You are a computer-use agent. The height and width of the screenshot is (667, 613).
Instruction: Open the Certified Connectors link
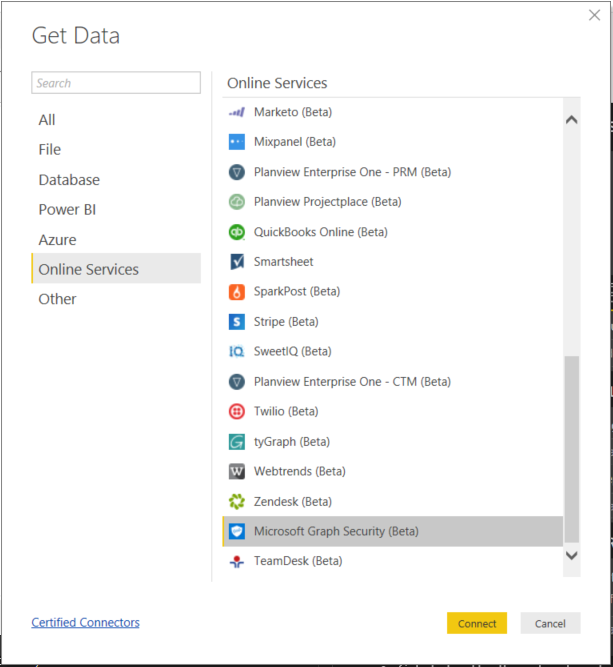[85, 623]
